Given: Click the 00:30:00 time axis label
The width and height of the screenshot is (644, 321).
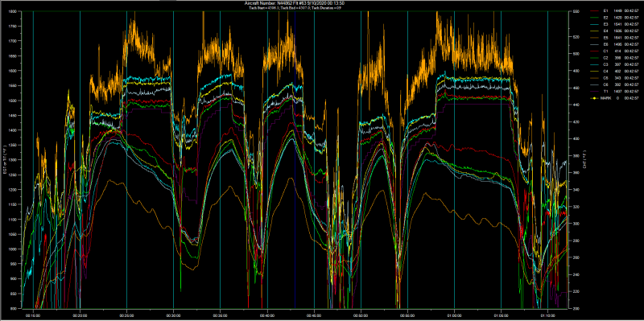Looking at the screenshot, I should click(x=173, y=315).
